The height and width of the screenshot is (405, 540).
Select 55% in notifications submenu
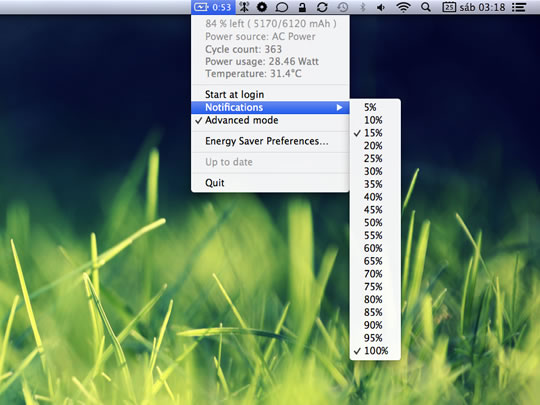[375, 236]
